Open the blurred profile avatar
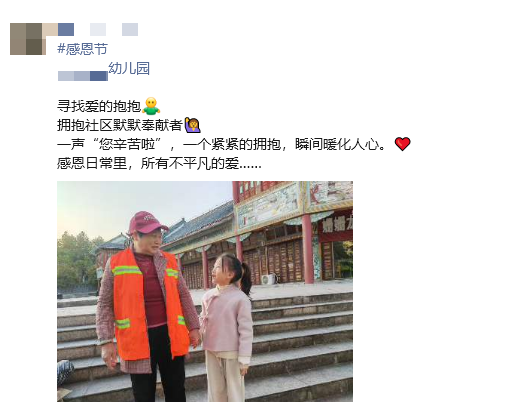 [28, 39]
